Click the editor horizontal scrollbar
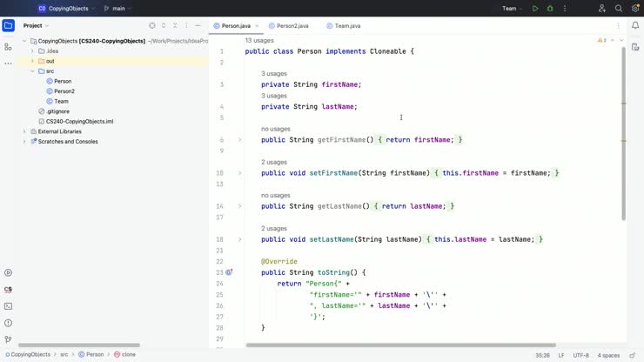644x362 pixels. 401,345
